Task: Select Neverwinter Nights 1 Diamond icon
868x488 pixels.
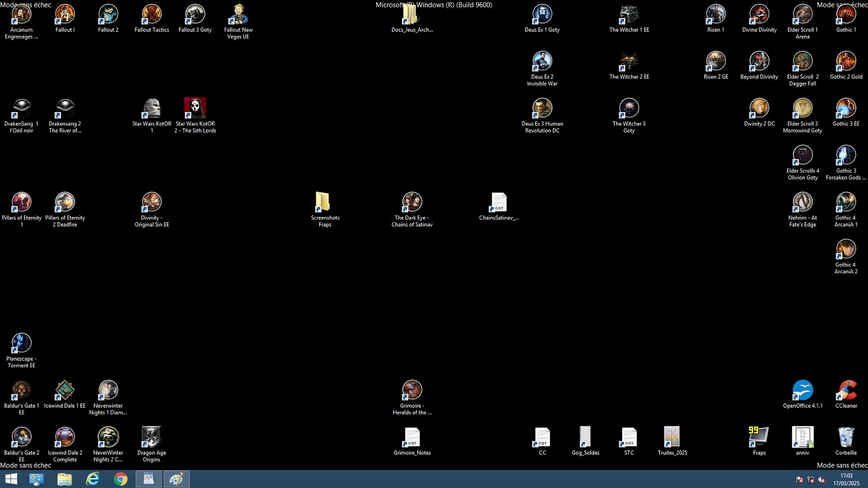Action: (x=109, y=389)
